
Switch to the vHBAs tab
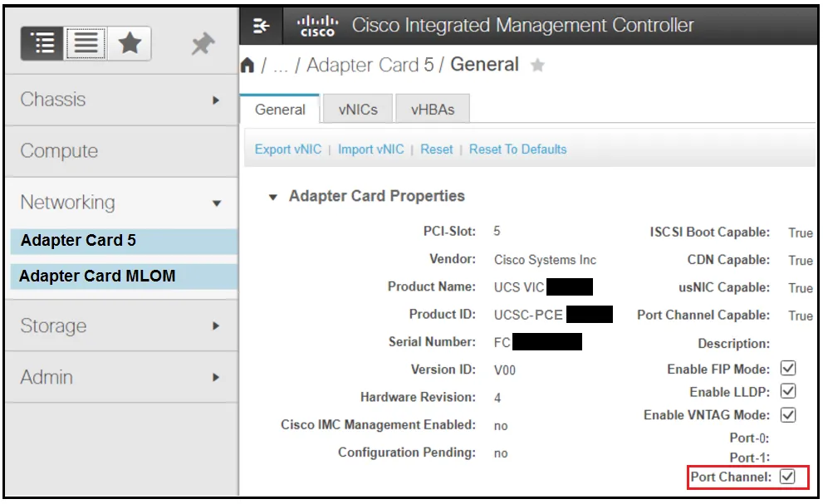tap(433, 110)
